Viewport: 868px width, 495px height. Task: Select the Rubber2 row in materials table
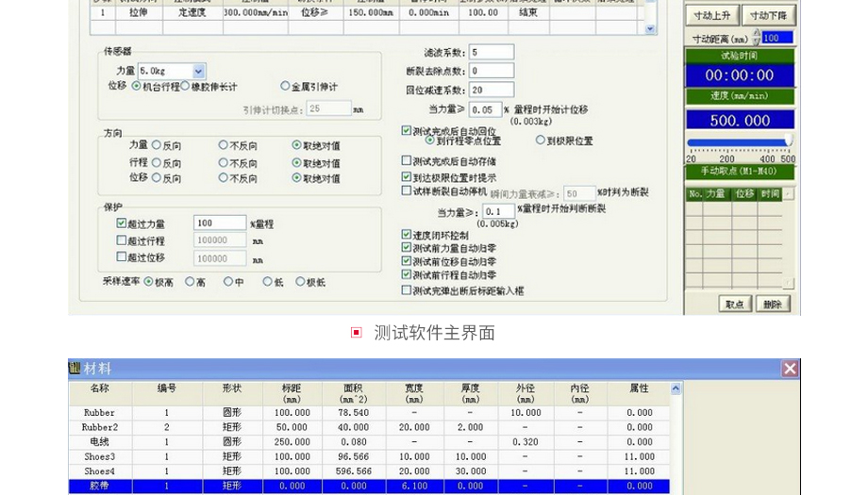point(99,427)
